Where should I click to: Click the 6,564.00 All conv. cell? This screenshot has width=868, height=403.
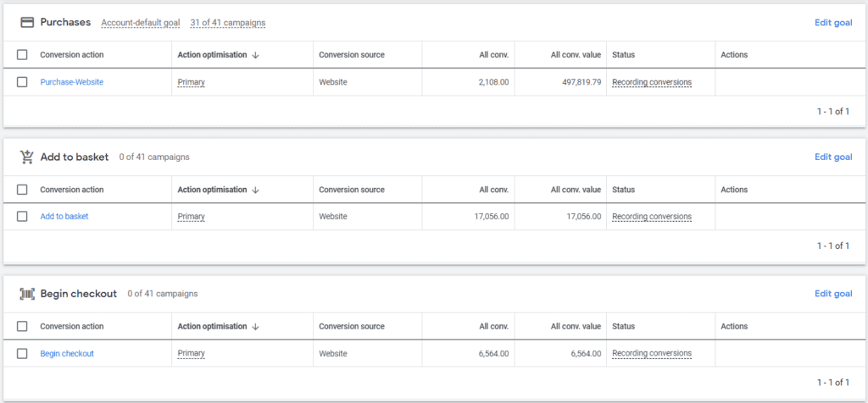click(x=494, y=353)
